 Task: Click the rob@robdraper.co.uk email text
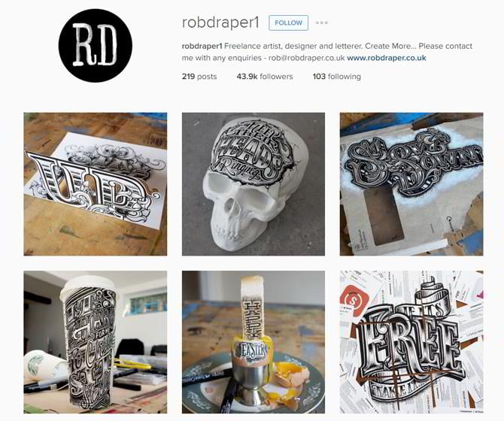click(x=307, y=58)
